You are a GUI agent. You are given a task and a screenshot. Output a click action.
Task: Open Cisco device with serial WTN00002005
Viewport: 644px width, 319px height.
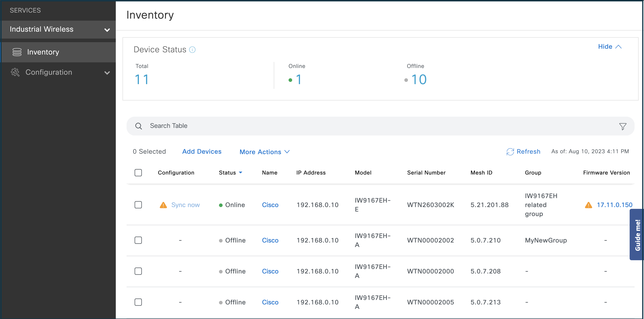pos(270,302)
